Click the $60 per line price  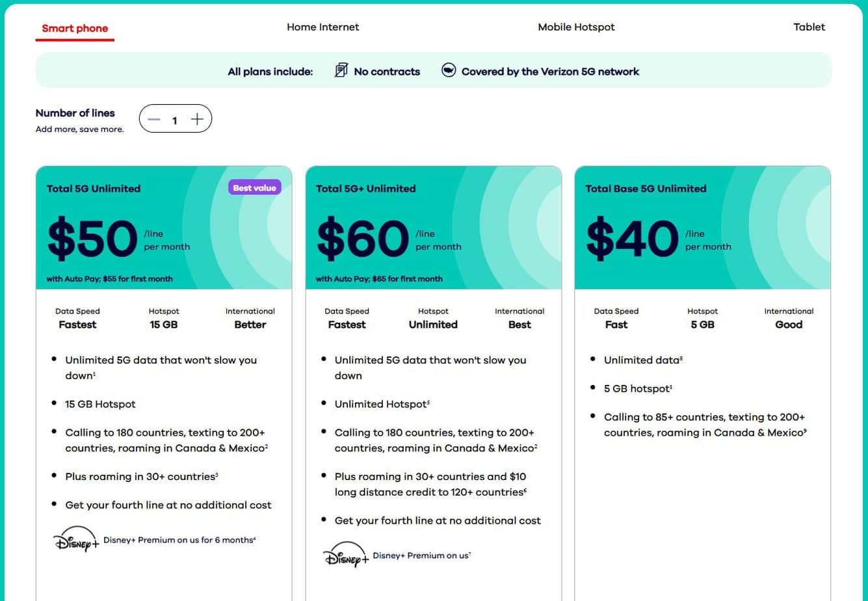coord(362,239)
